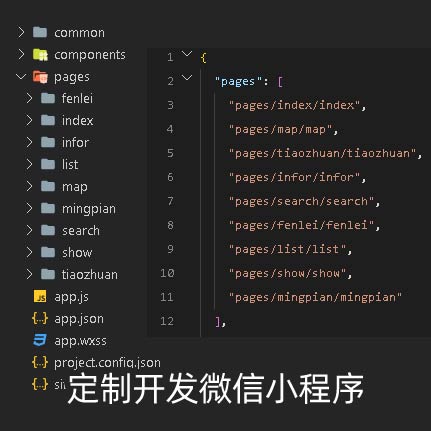
Task: Open the app.json file
Action: pyautogui.click(x=79, y=319)
